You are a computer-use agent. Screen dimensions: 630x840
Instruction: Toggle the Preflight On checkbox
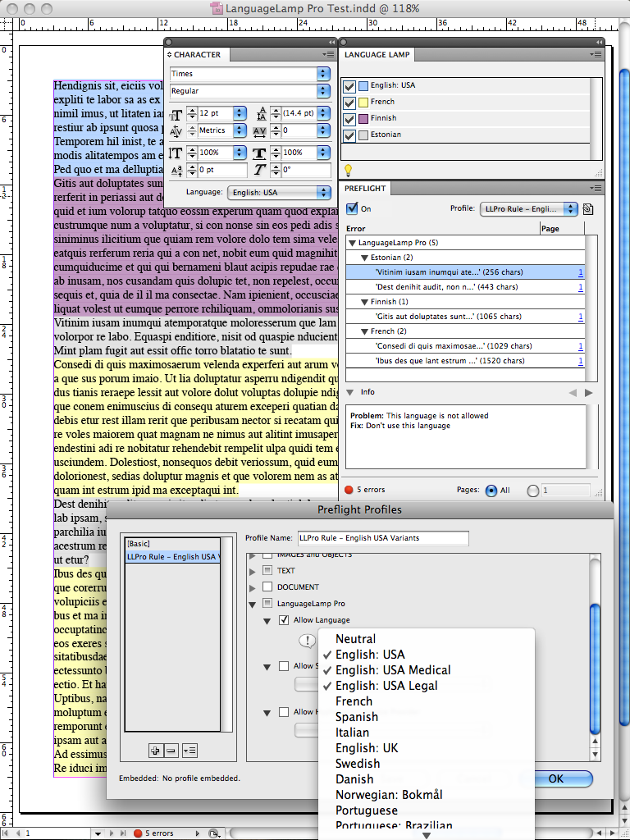click(352, 208)
